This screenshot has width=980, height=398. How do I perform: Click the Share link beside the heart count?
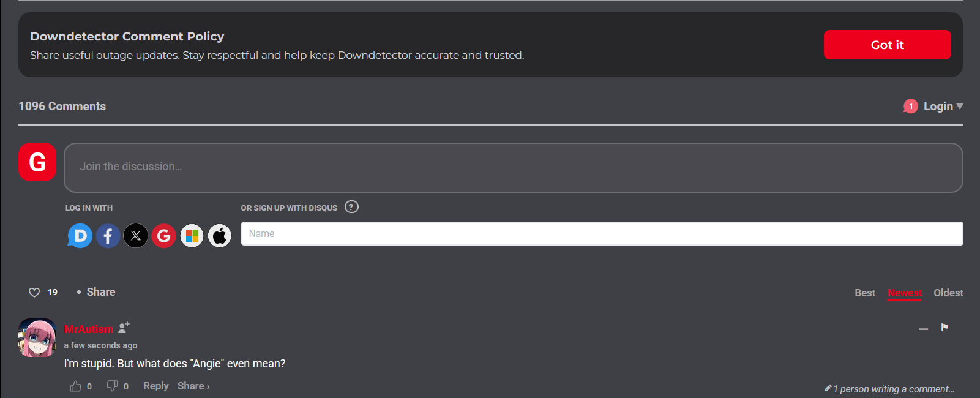click(101, 292)
